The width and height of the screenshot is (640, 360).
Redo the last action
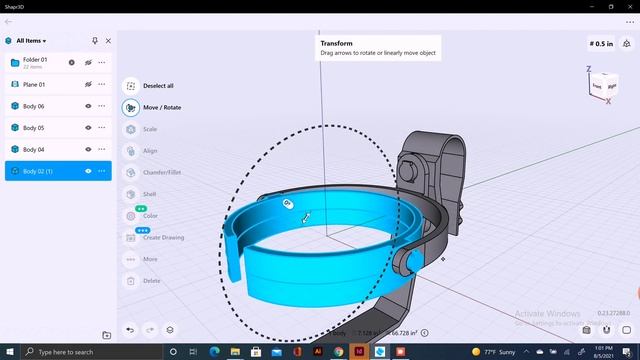tap(150, 330)
